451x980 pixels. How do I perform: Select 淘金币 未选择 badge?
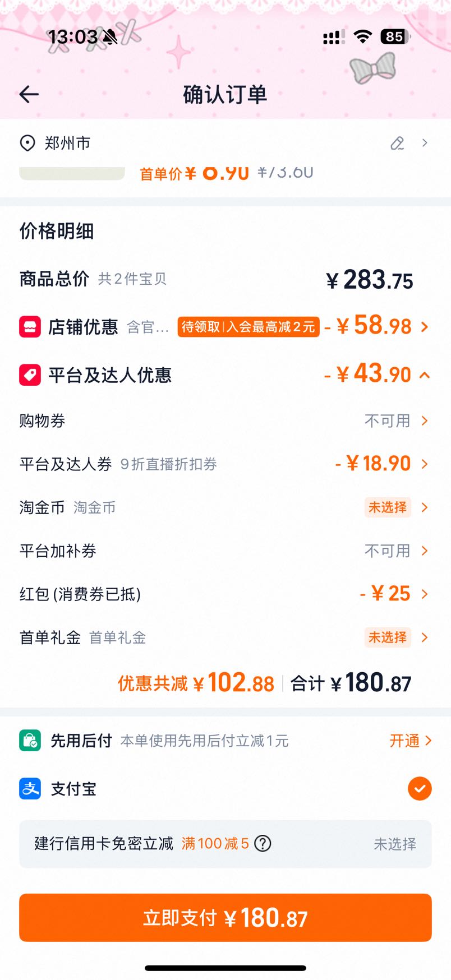point(388,507)
